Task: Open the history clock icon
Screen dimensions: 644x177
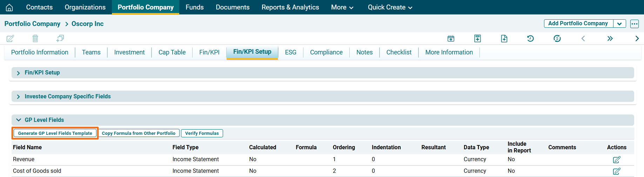Action: [530, 38]
